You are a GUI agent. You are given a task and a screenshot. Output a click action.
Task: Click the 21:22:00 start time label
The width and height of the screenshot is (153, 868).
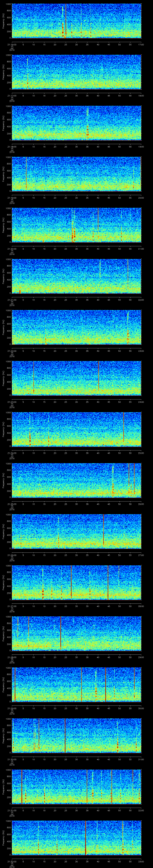[12, 351]
